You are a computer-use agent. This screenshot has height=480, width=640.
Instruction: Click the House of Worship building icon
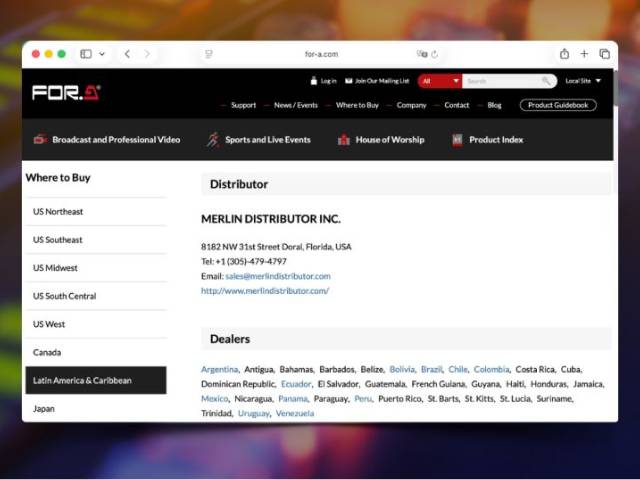[x=344, y=140]
